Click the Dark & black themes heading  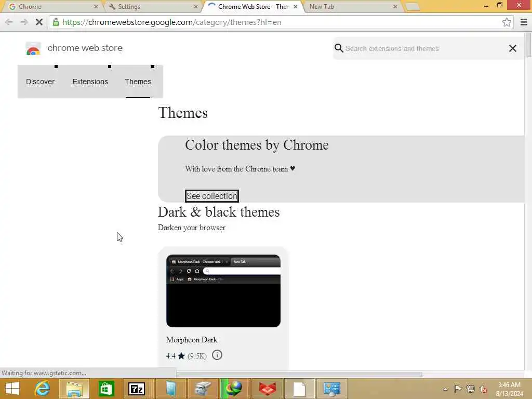pos(219,212)
